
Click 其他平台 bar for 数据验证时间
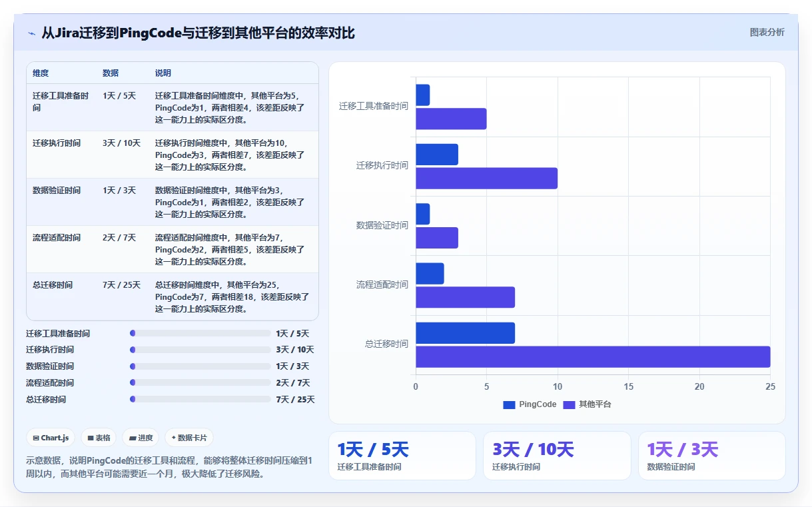[x=437, y=238]
